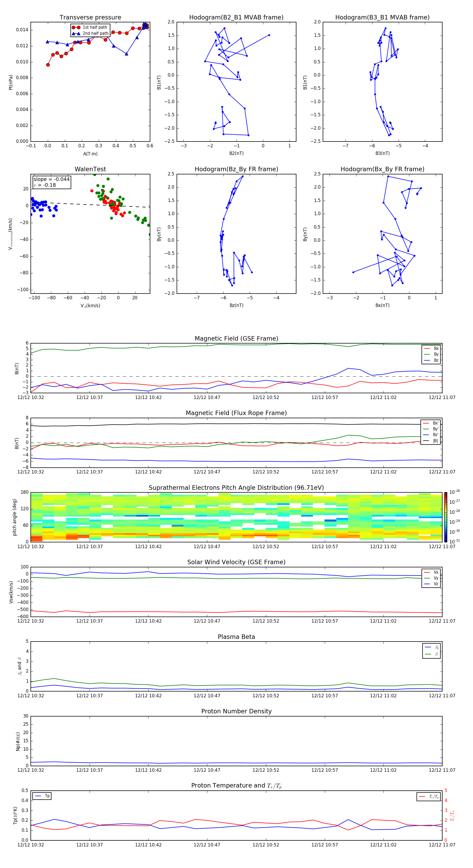
Task: Click the '10^-26' colorbar tick label
Action: point(455,492)
